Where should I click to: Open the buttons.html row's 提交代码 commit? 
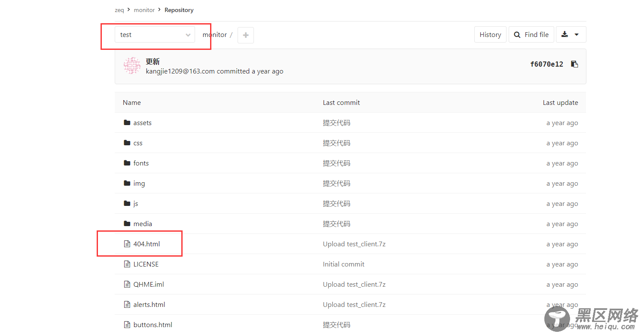pos(336,325)
